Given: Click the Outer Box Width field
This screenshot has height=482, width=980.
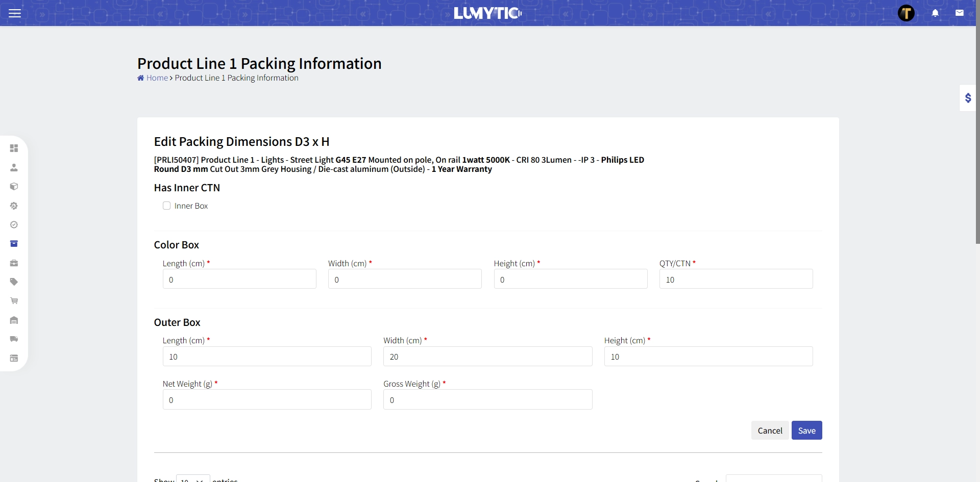Looking at the screenshot, I should (x=487, y=357).
